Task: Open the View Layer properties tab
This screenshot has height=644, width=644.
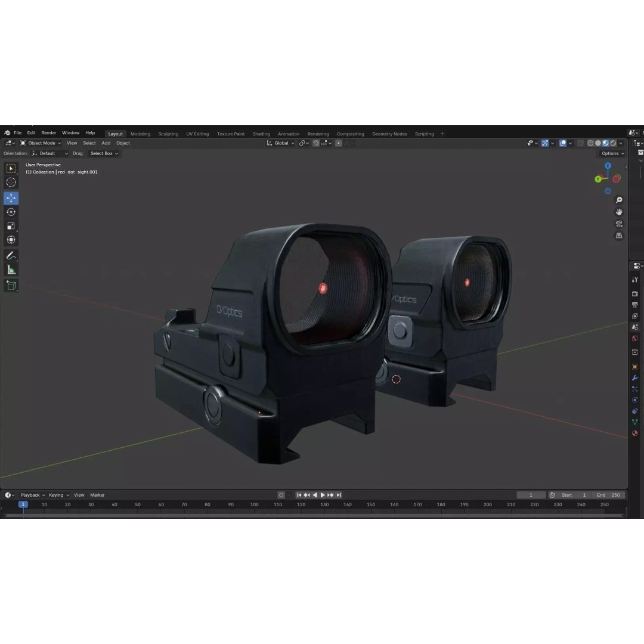Action: pyautogui.click(x=635, y=316)
